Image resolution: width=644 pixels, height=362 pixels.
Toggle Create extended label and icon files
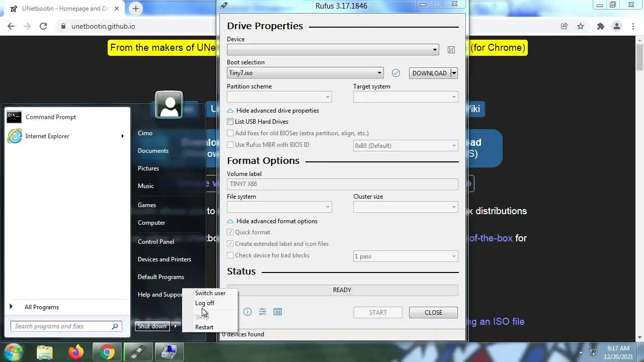pos(230,244)
